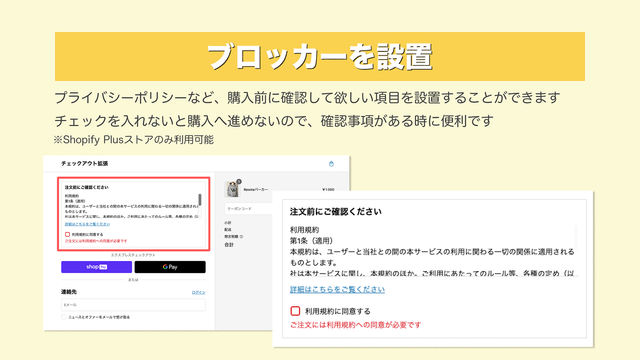
Task: Focus the coupon code input field
Action: [x=248, y=209]
